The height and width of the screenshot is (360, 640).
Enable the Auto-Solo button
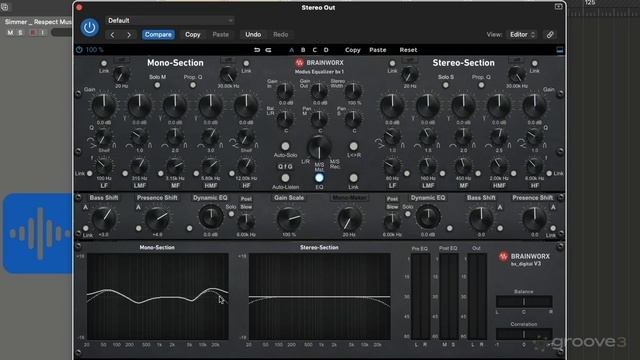285,146
